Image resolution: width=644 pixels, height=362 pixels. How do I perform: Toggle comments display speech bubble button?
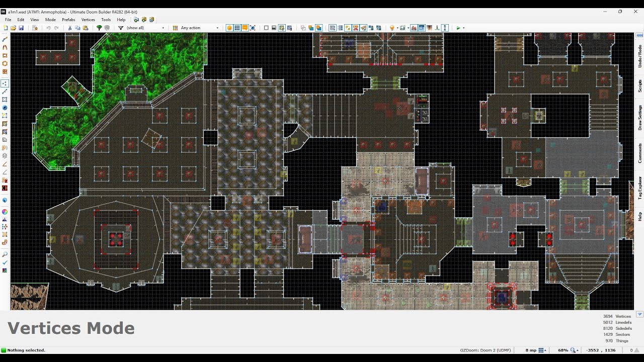[x=245, y=28]
